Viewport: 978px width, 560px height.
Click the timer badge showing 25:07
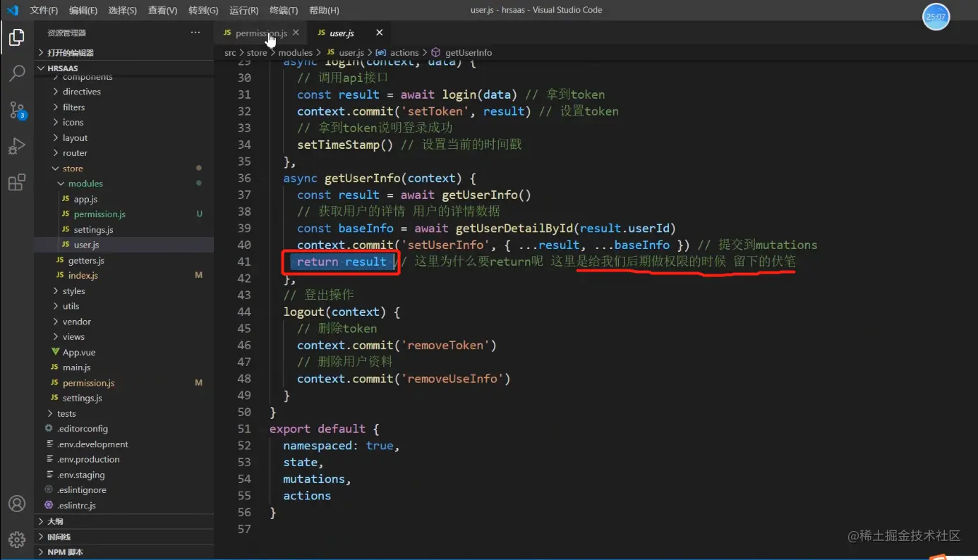click(x=936, y=17)
